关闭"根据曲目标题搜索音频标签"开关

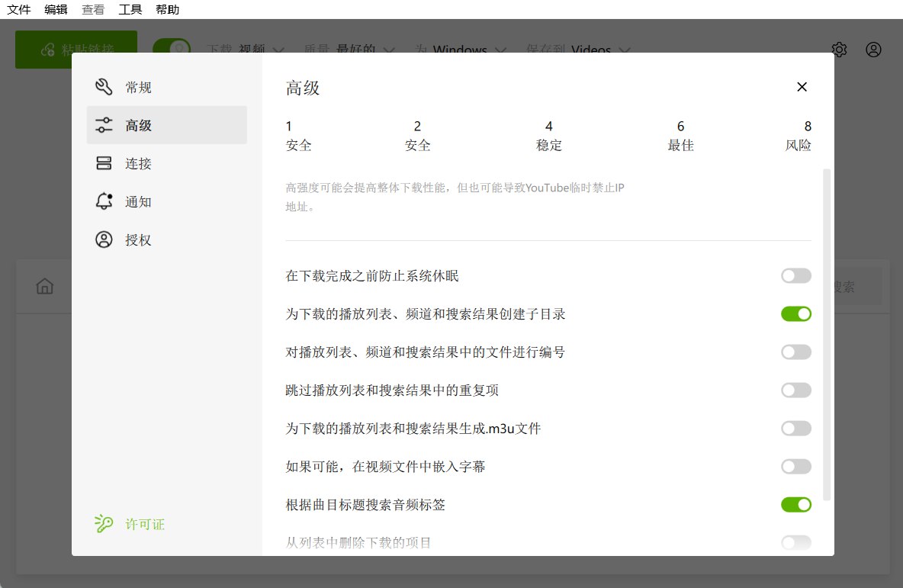[x=795, y=504]
